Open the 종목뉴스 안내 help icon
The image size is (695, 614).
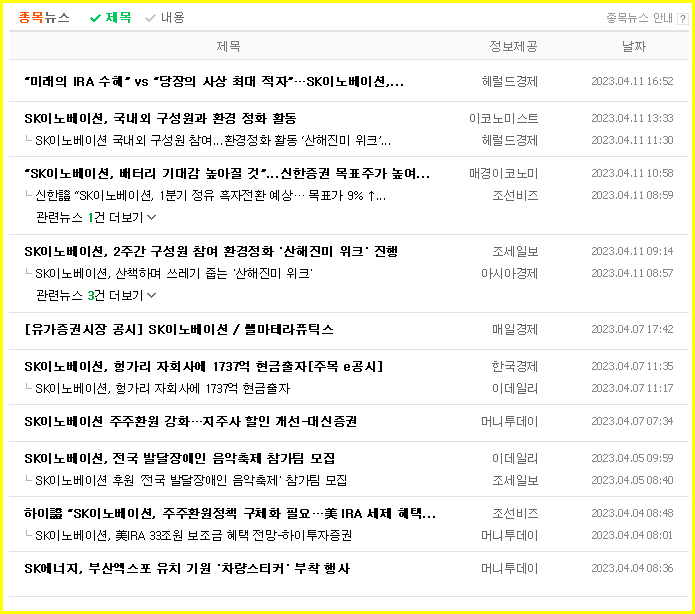point(682,19)
